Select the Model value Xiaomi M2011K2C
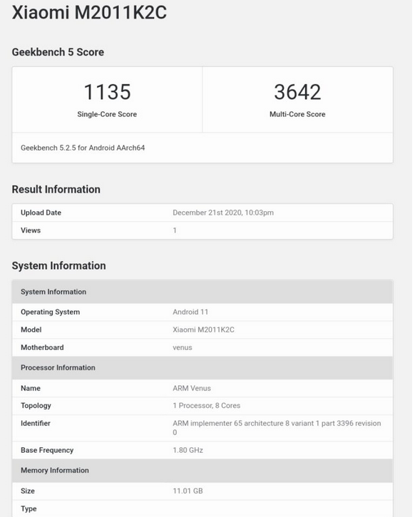The width and height of the screenshot is (420, 517). (x=204, y=329)
